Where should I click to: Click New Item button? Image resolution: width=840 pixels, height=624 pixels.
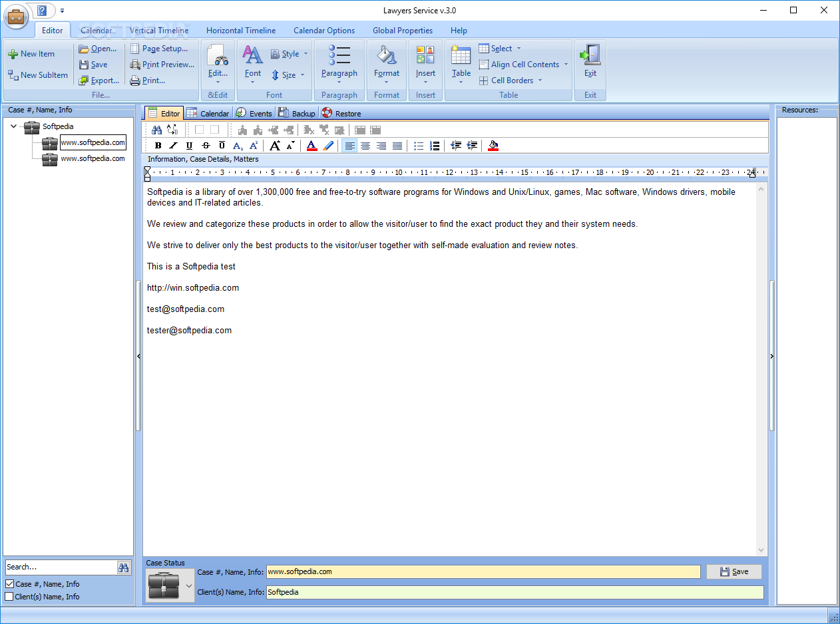pos(31,54)
